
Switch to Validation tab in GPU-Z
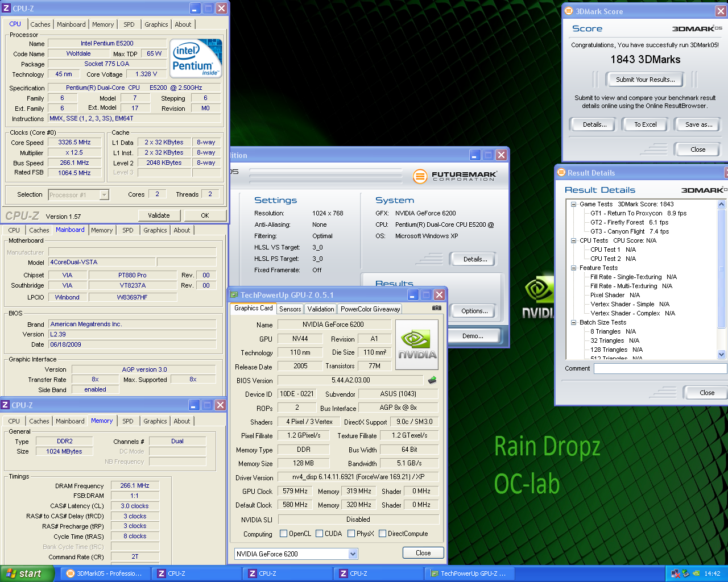321,309
